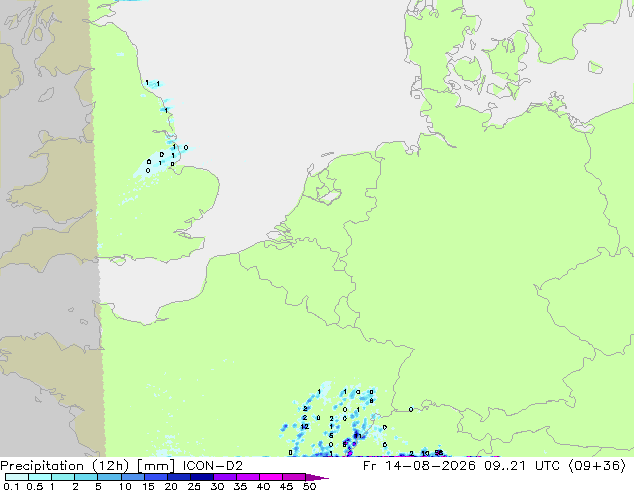Image resolution: width=634 pixels, height=490 pixels.
Task: Click the legend label '15'
Action: pos(148,486)
